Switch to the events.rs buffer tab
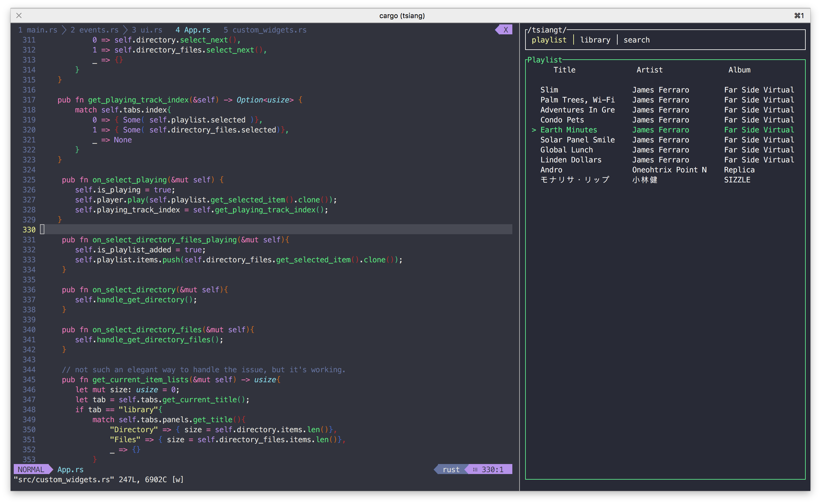 click(x=94, y=30)
